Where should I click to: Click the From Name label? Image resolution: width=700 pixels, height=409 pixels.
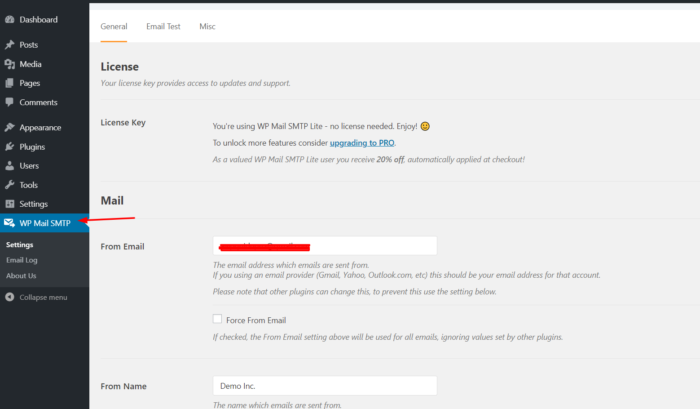[124, 386]
